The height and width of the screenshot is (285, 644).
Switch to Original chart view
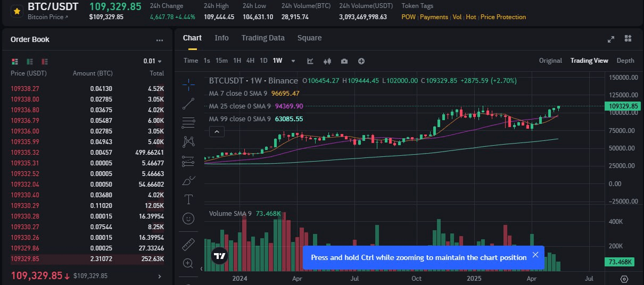pyautogui.click(x=550, y=61)
